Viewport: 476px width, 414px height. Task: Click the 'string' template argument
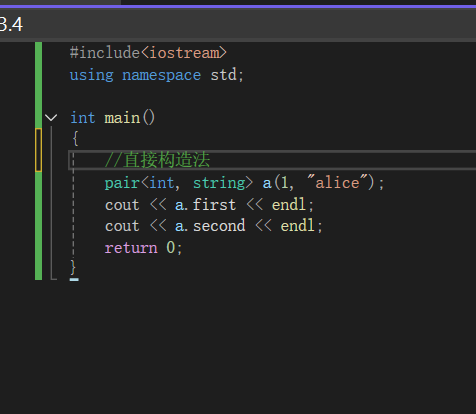[219, 183]
